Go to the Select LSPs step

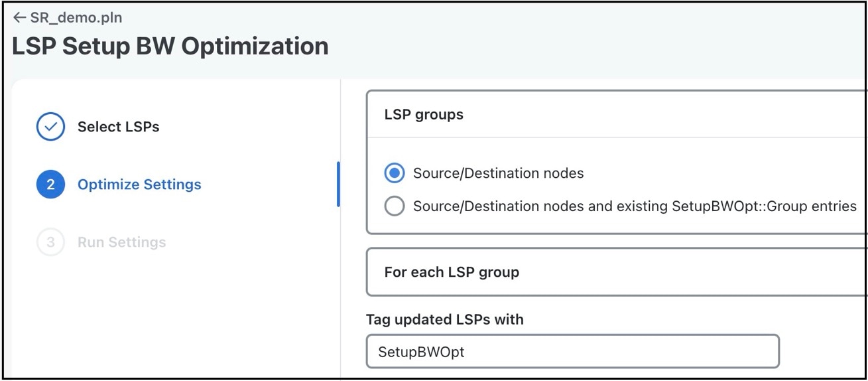(119, 127)
